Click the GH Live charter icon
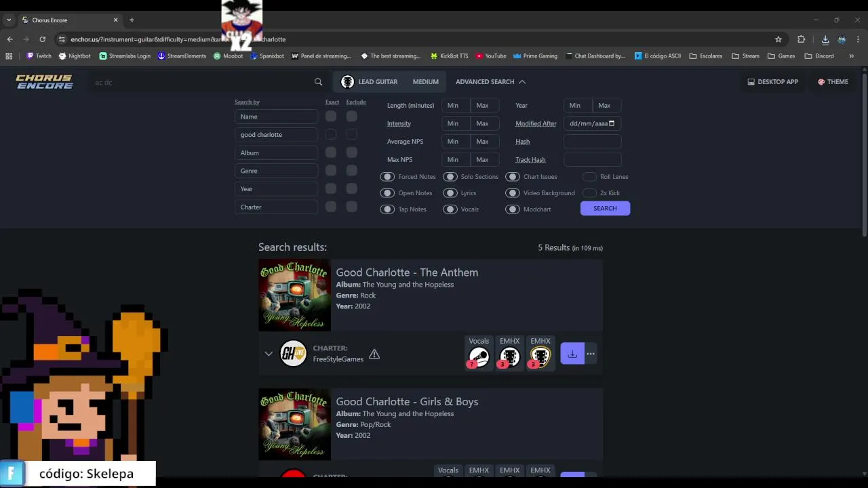Viewport: 868px width, 488px height. (x=294, y=353)
